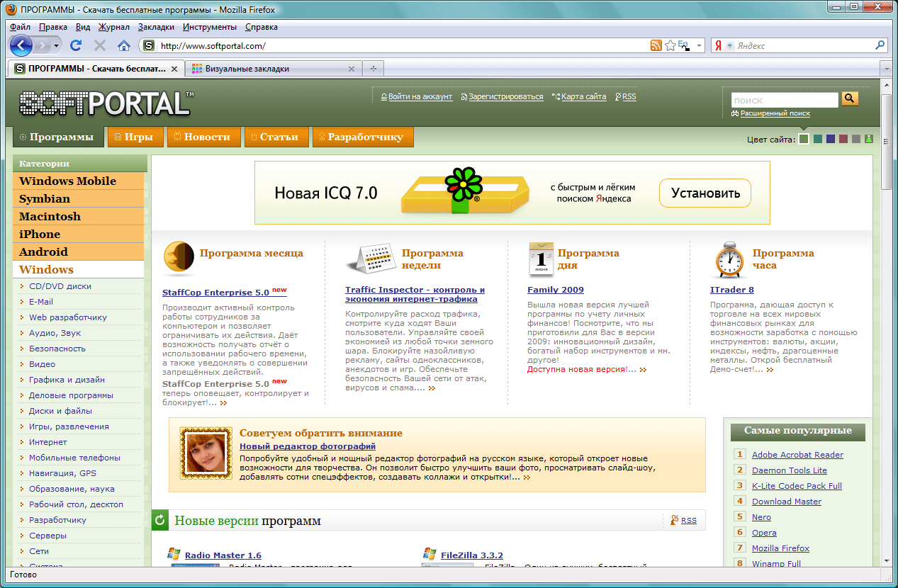Expand the Macintosh category

click(78, 216)
